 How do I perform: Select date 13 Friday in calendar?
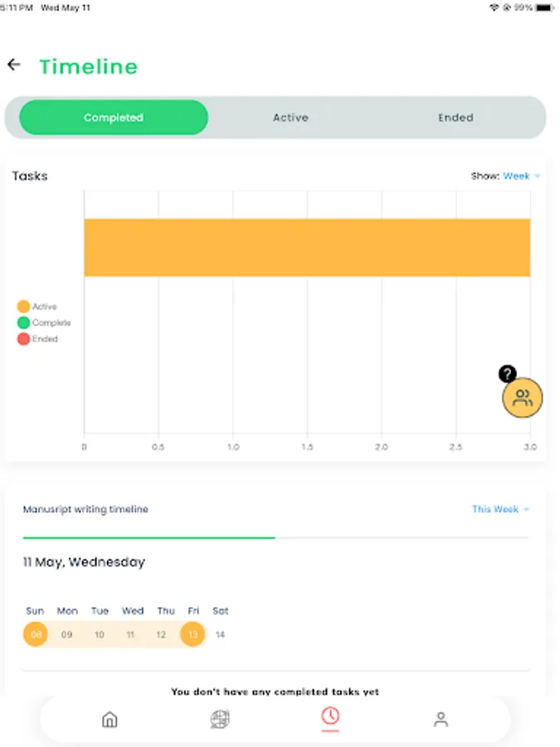(192, 635)
